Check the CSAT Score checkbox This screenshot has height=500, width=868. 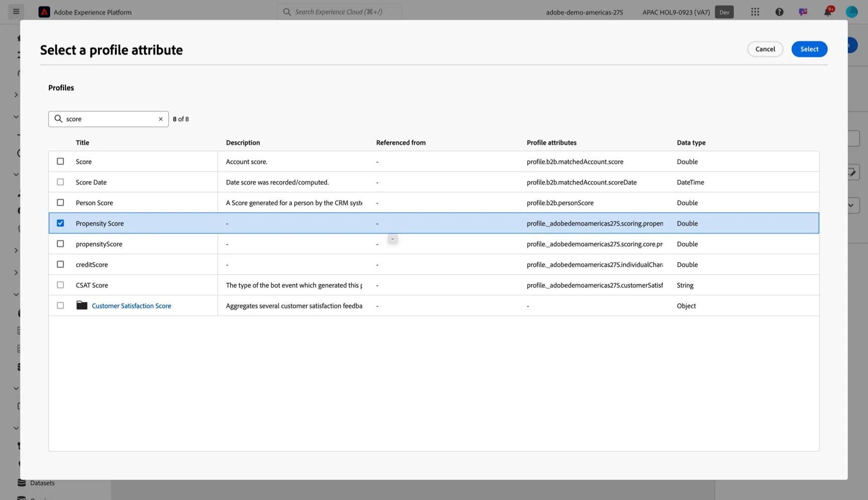click(x=60, y=285)
